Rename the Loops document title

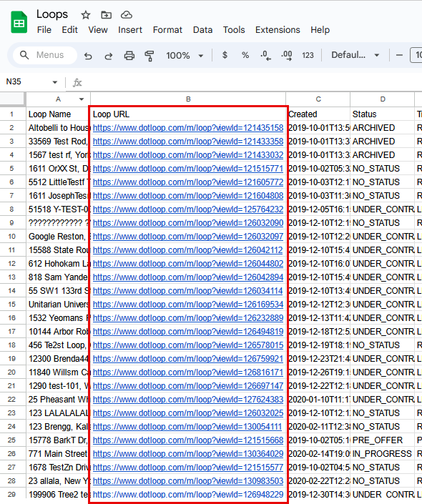click(52, 14)
